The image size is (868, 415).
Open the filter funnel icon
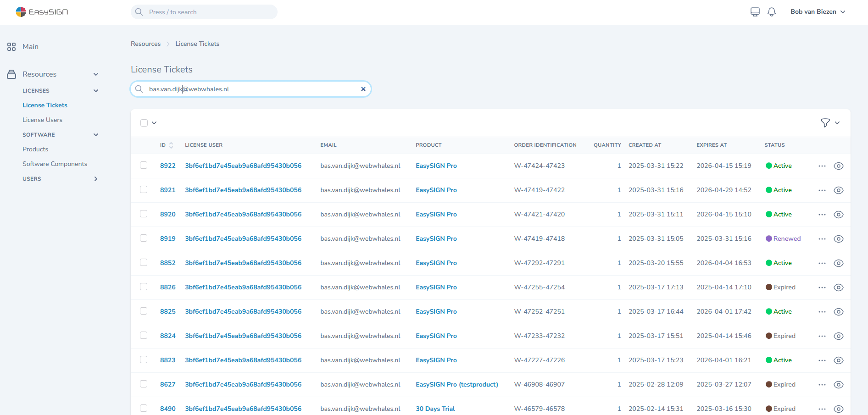pos(825,123)
